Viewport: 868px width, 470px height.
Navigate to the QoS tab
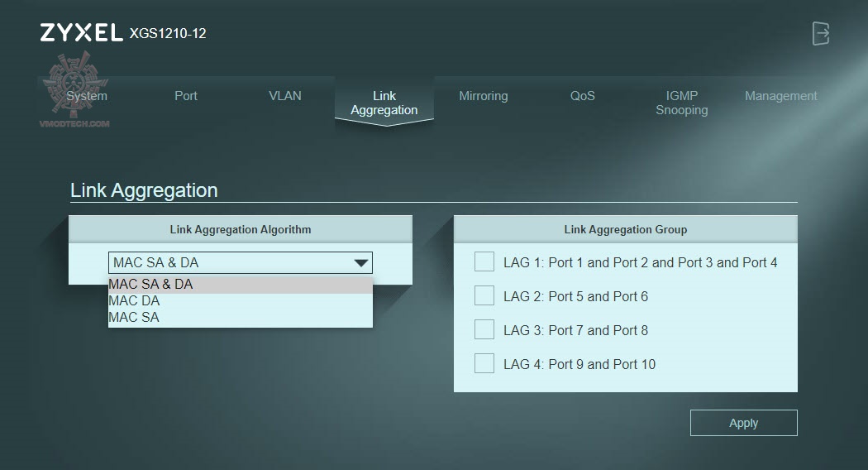coord(583,96)
